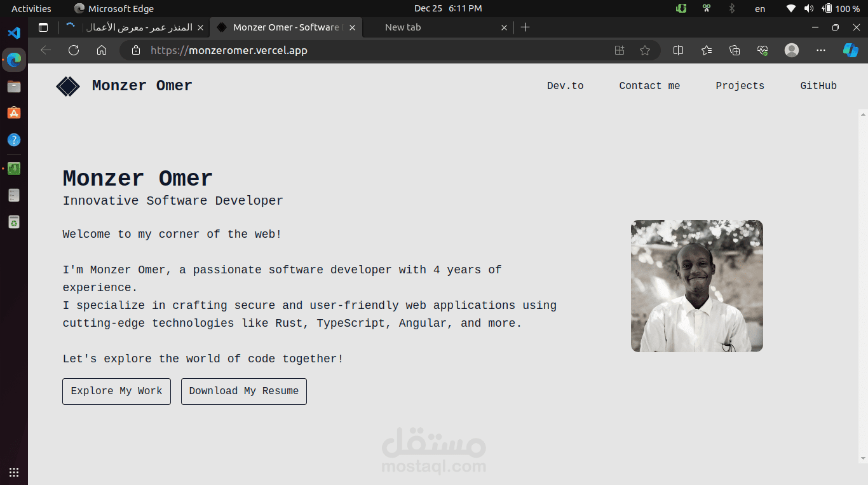
Task: Click the Monzer Omer header brand text
Action: pyautogui.click(x=142, y=86)
